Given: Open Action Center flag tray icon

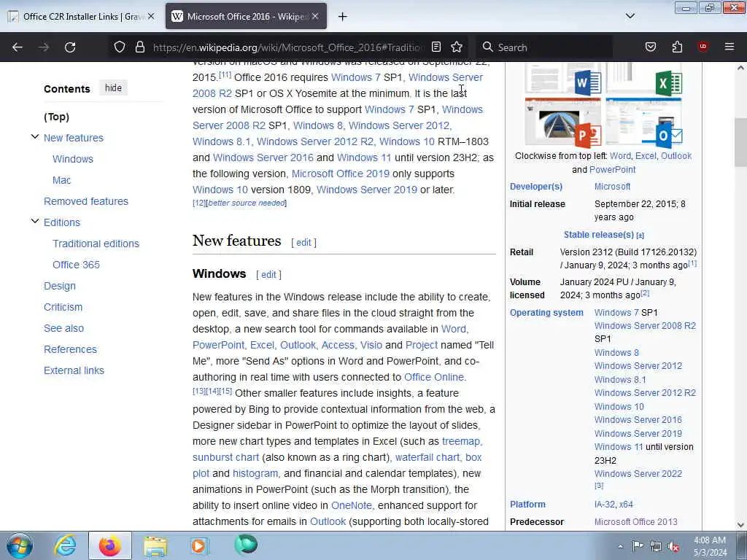Looking at the screenshot, I should point(638,546).
